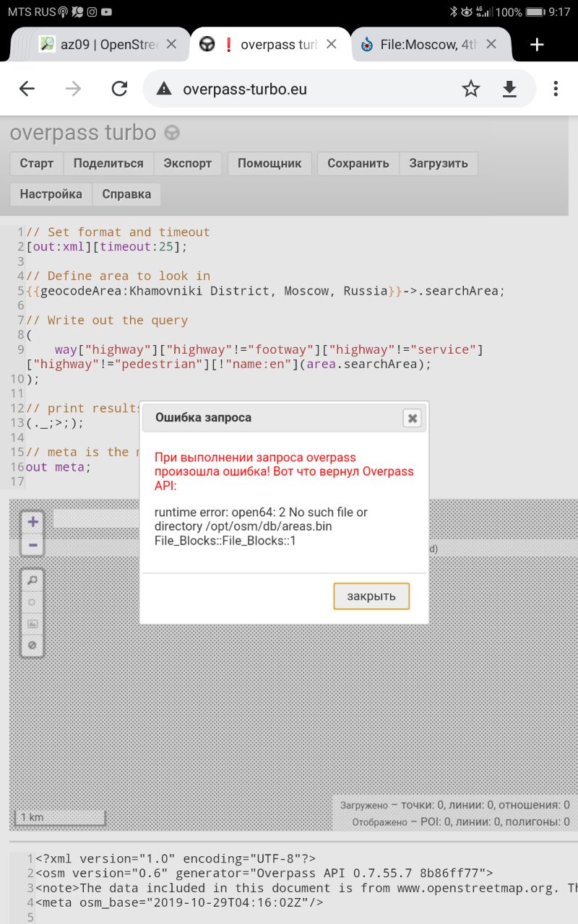Go back with the browser back arrow
The image size is (578, 924).
click(27, 89)
